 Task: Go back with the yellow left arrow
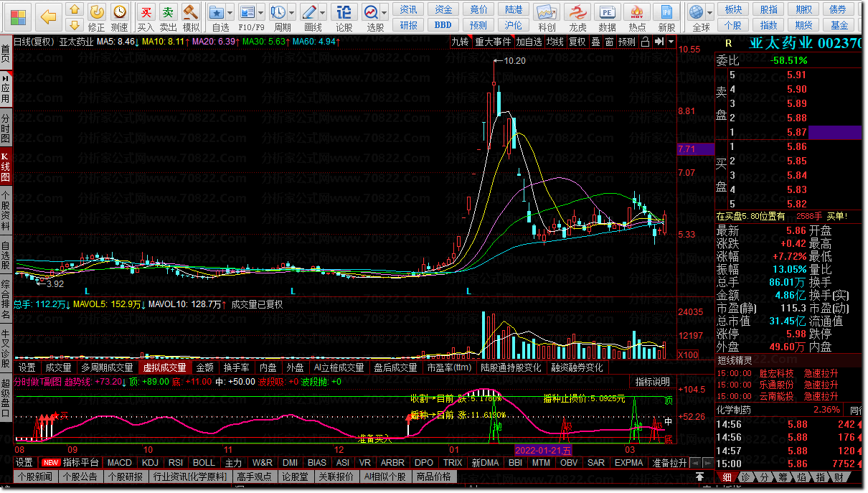tap(49, 16)
